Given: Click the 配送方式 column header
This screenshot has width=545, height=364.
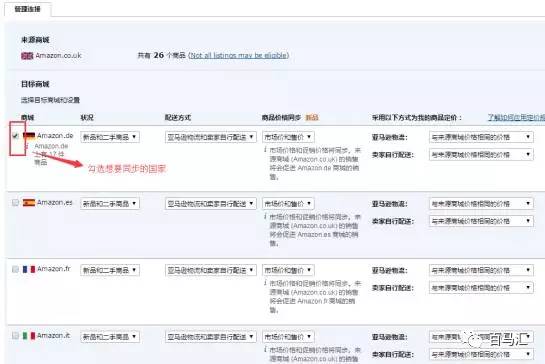Looking at the screenshot, I should (178, 118).
